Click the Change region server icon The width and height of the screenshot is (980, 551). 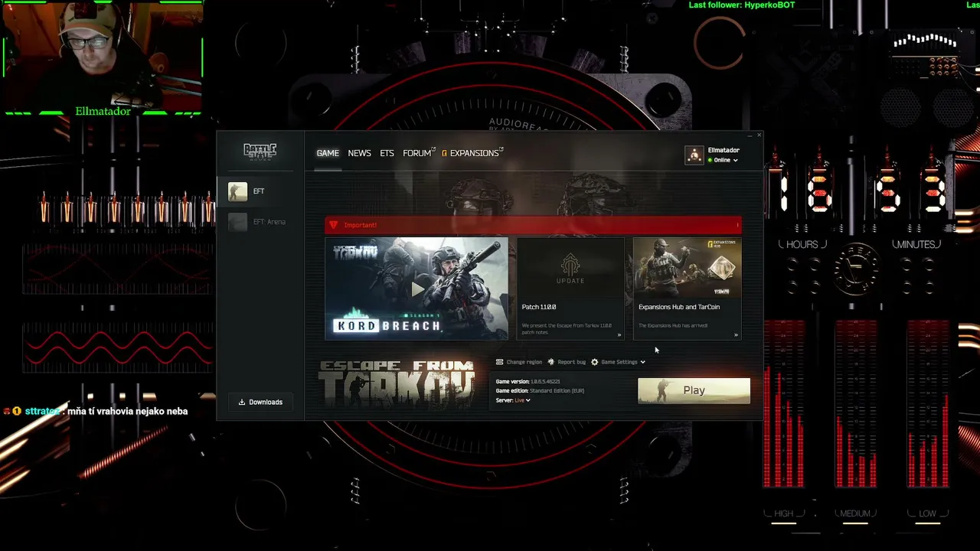(499, 362)
